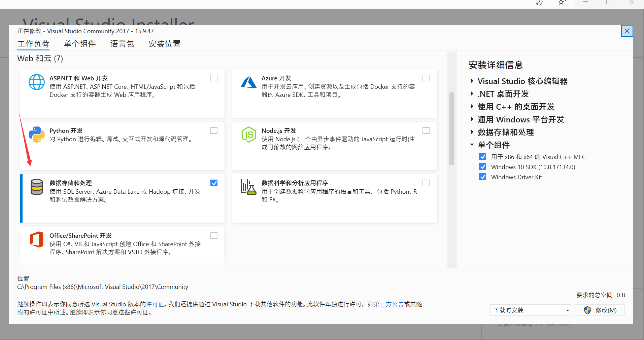Click the 修改(M) button
This screenshot has width=644, height=340.
[x=600, y=310]
